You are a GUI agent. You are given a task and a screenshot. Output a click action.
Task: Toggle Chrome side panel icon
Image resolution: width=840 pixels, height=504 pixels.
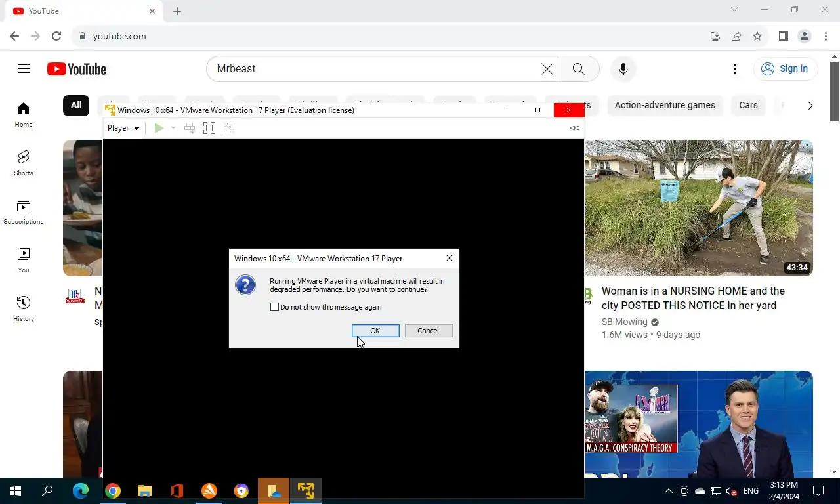783,36
